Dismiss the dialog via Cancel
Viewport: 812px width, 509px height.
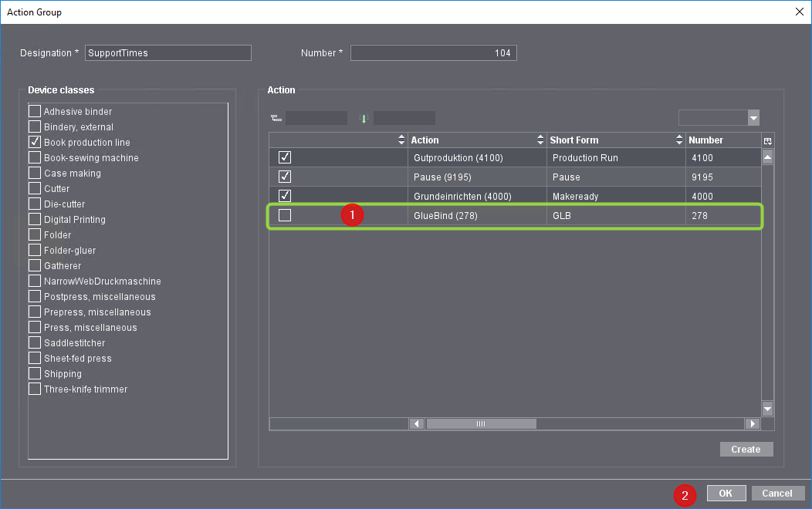point(777,493)
